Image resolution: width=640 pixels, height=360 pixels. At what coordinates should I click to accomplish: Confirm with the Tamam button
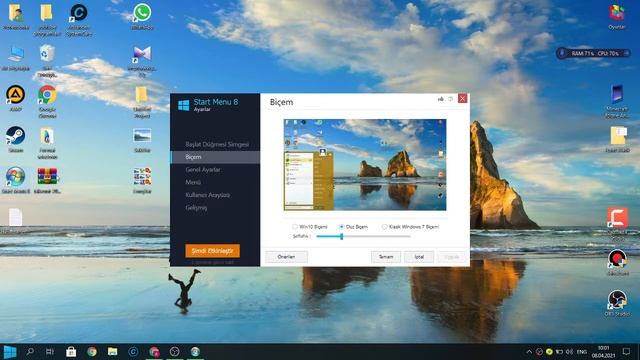tap(386, 257)
